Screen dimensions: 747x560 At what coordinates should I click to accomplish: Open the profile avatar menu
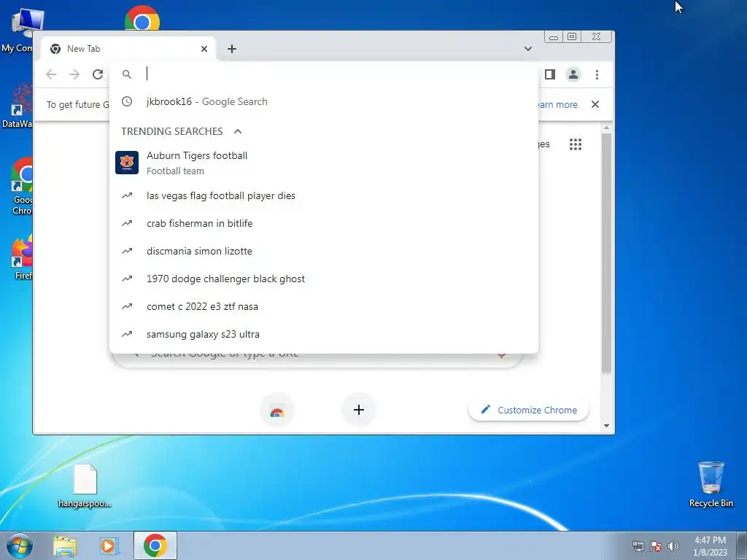573,74
